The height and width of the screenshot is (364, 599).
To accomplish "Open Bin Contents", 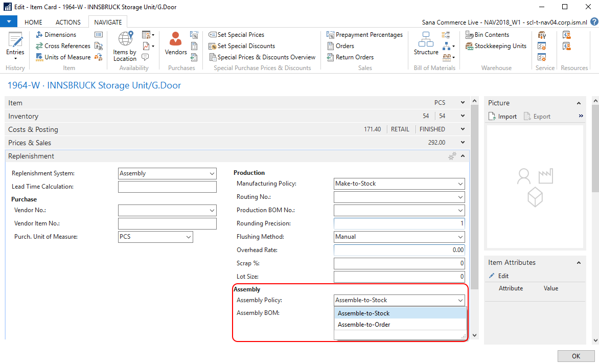I will [491, 35].
